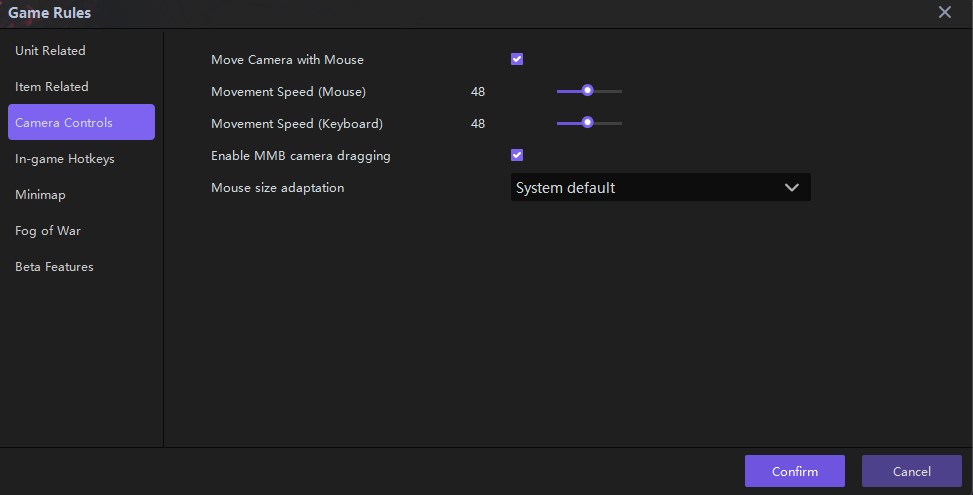
Task: Click the Keyboard movement speed slider handle
Action: tap(588, 123)
